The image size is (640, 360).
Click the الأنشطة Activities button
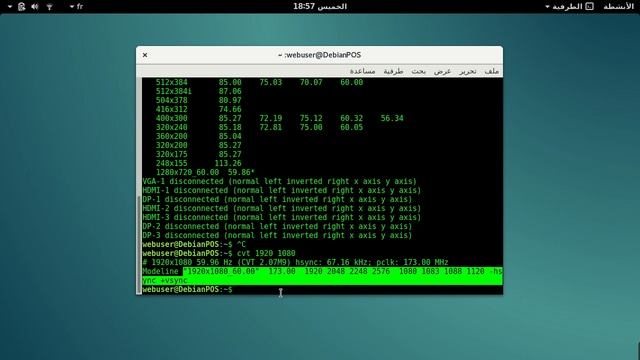pyautogui.click(x=618, y=6)
